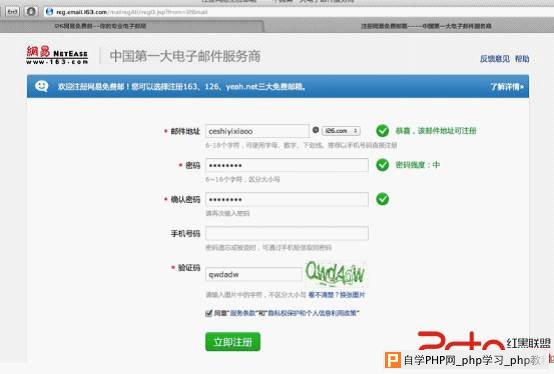This screenshot has height=374, width=554.
Task: Open the 帮助 link
Action: 522,59
